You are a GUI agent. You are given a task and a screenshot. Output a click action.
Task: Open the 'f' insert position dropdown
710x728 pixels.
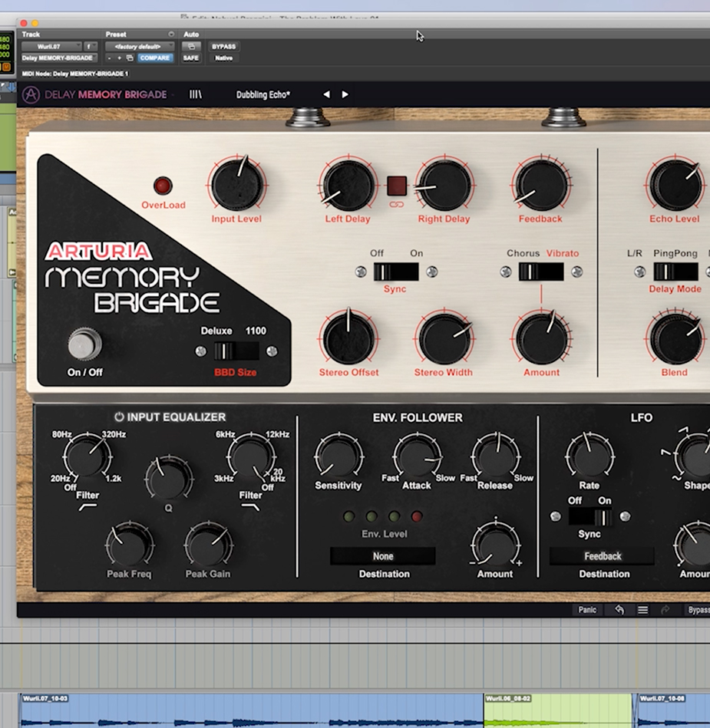91,47
